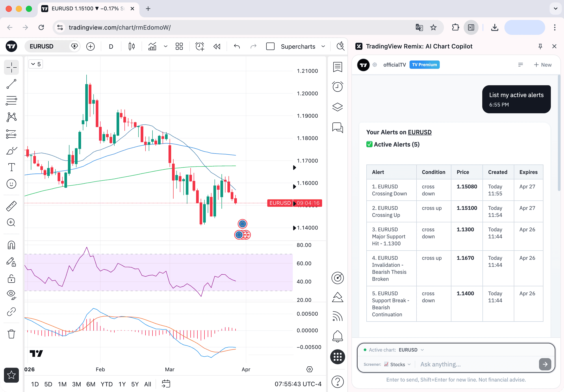
Task: Open the EURUSD link in alerts heading
Action: (419, 132)
